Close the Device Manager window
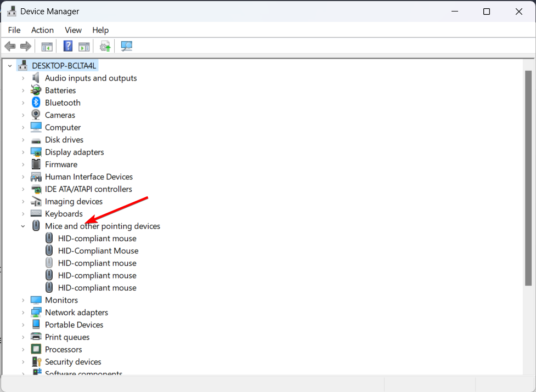Viewport: 536px width, 392px height. point(518,12)
